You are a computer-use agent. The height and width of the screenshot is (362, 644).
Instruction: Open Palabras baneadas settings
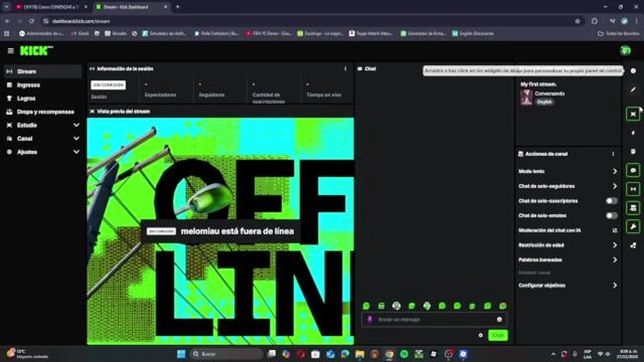pyautogui.click(x=568, y=260)
